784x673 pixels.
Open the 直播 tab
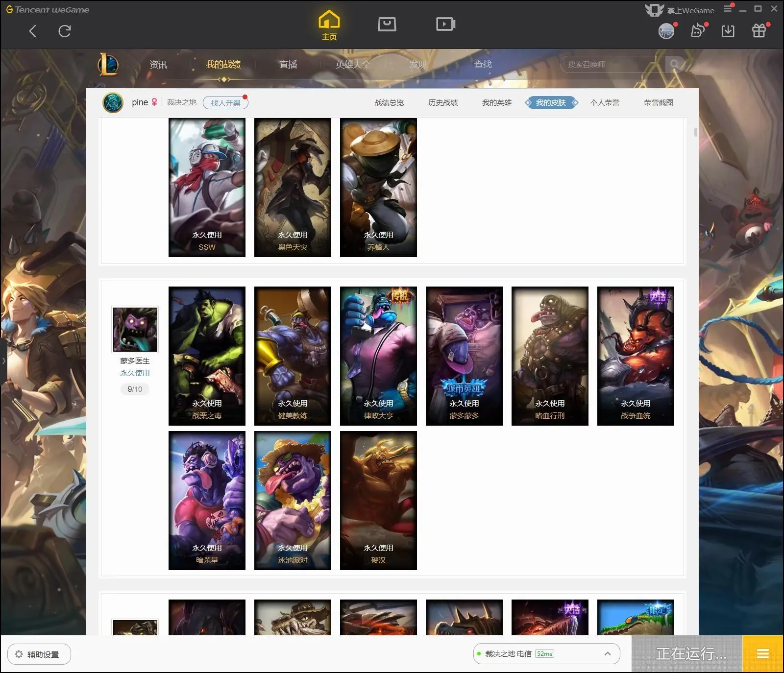(288, 65)
